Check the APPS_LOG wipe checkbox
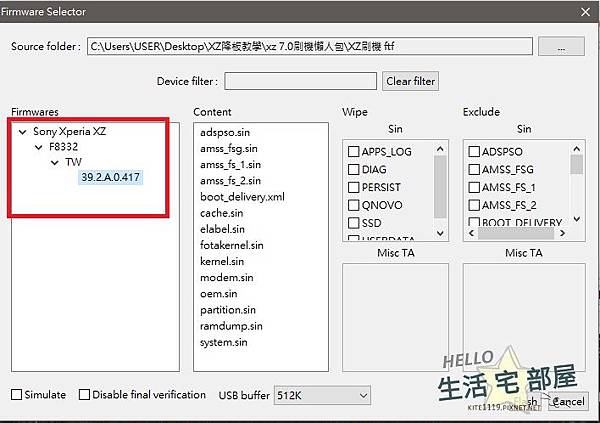This screenshot has height=423, width=600. [x=354, y=152]
